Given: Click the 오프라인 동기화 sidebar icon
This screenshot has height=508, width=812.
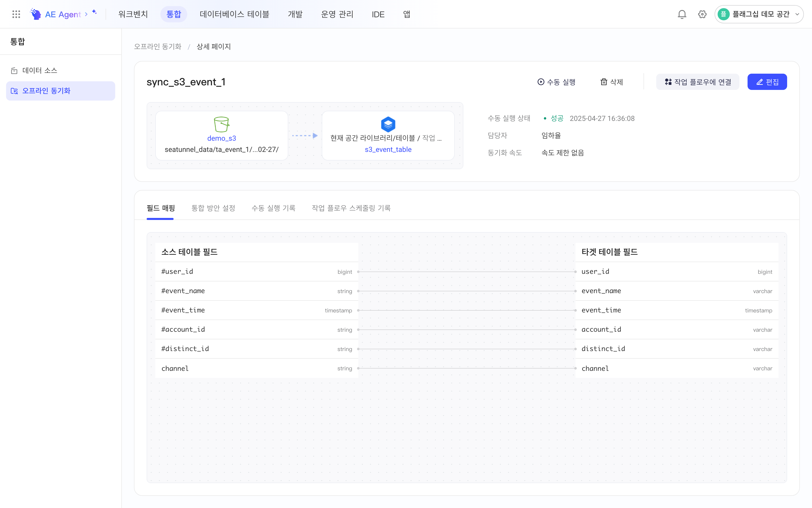Looking at the screenshot, I should tap(14, 91).
